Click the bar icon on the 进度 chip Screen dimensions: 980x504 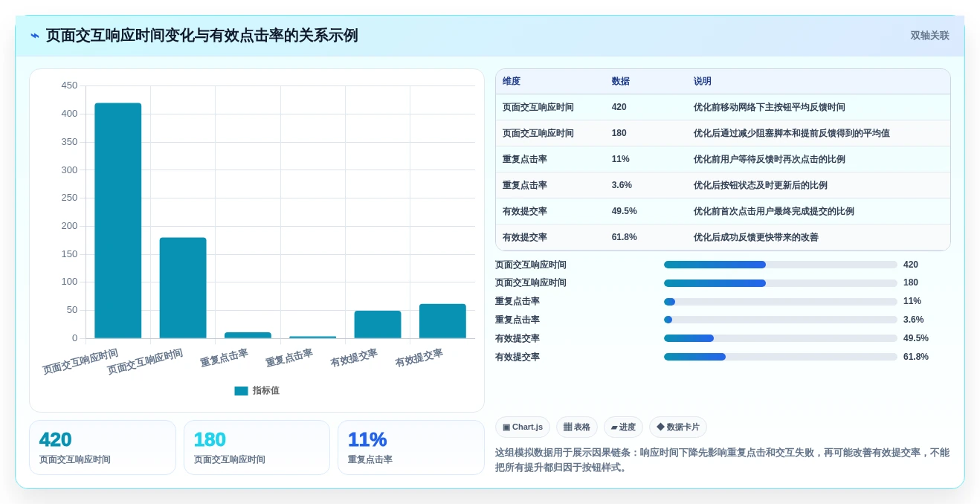coord(614,427)
